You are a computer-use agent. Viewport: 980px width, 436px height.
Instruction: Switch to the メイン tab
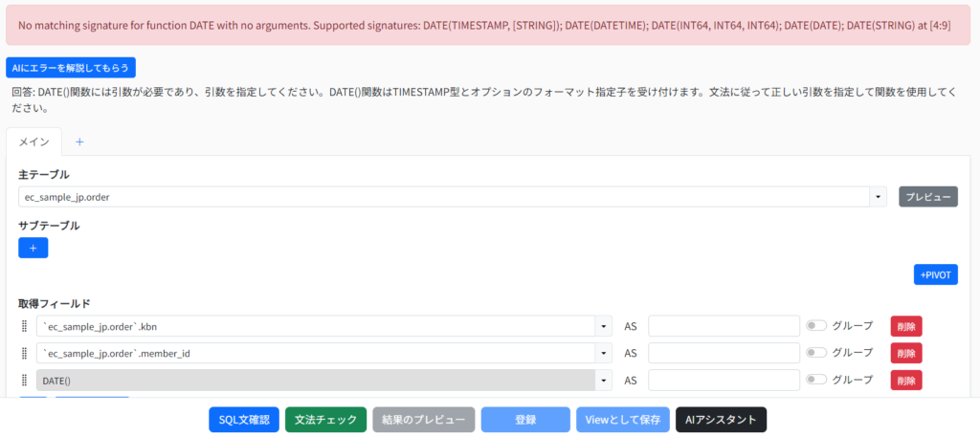(x=34, y=142)
